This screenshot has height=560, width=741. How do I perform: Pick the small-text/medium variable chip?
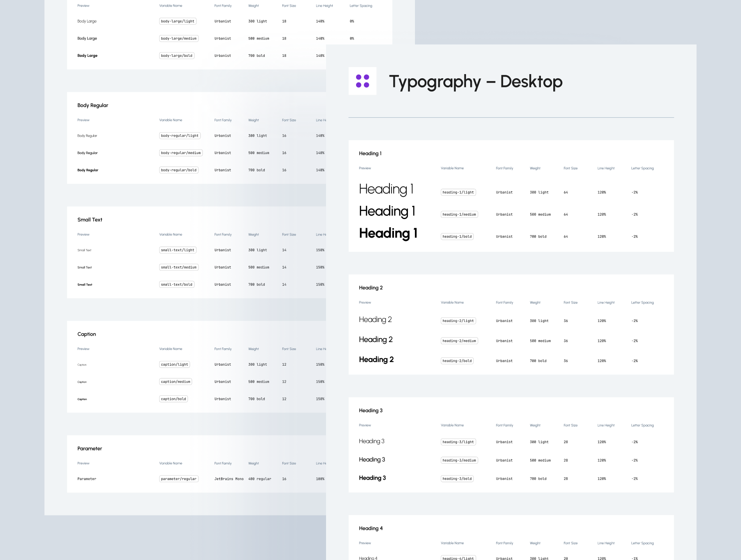tap(179, 267)
